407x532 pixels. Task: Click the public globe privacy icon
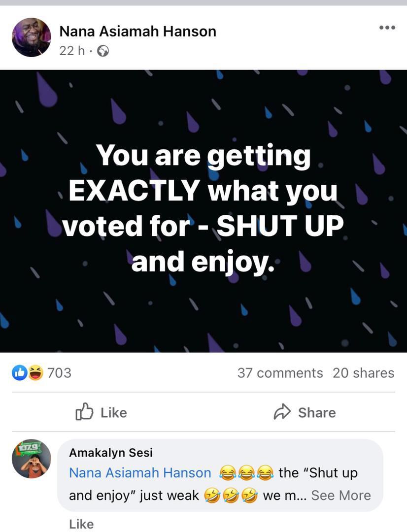coord(103,51)
